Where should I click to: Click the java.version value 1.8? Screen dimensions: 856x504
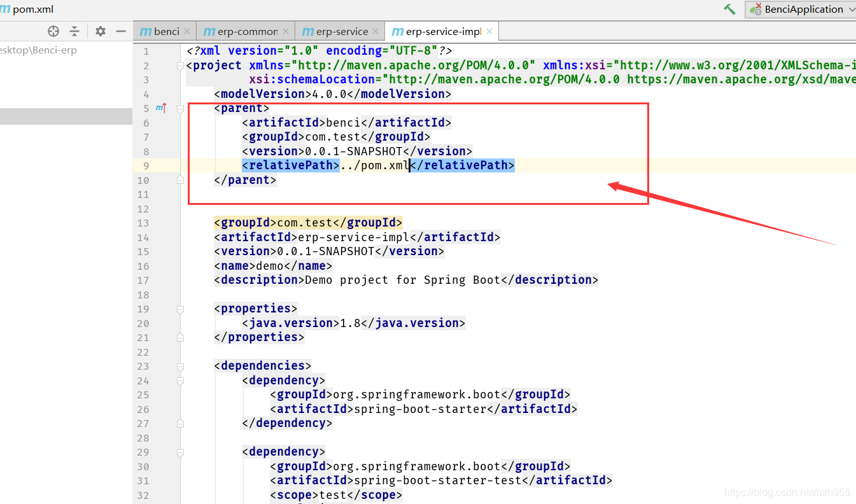[351, 323]
